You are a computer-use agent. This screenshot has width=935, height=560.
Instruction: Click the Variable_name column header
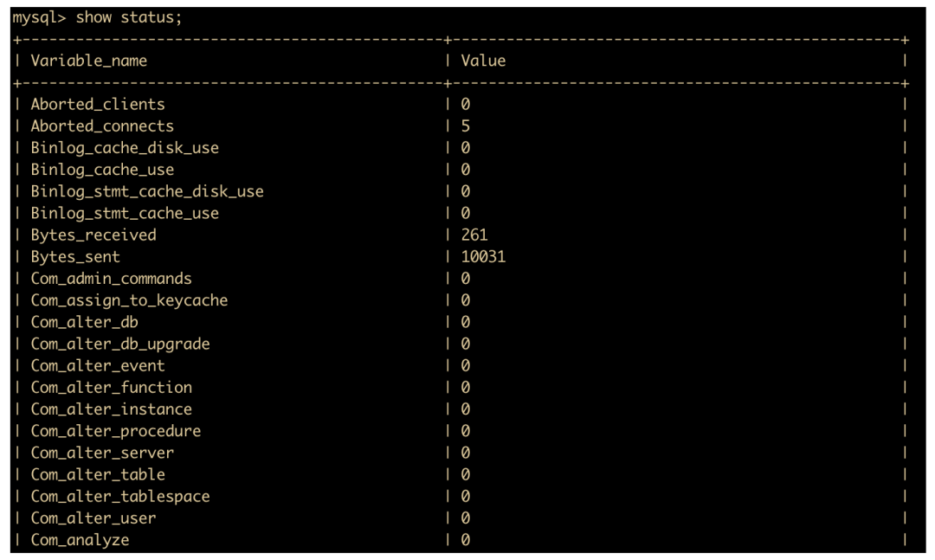click(89, 61)
